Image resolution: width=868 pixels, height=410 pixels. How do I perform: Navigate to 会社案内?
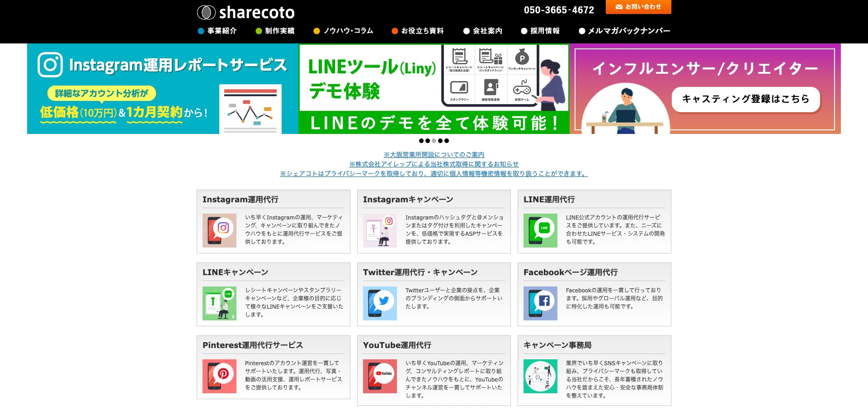click(x=483, y=31)
